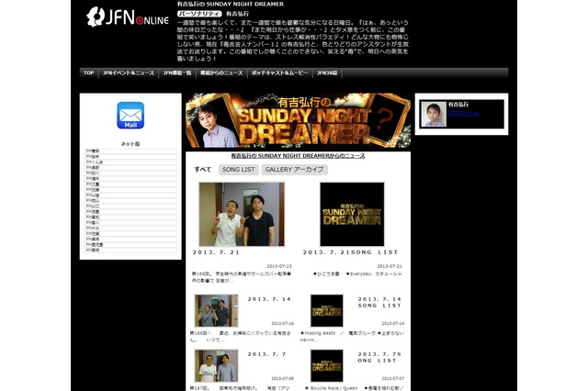Open the 2013.7.21 SONG LIST logo thumbnail

352,214
